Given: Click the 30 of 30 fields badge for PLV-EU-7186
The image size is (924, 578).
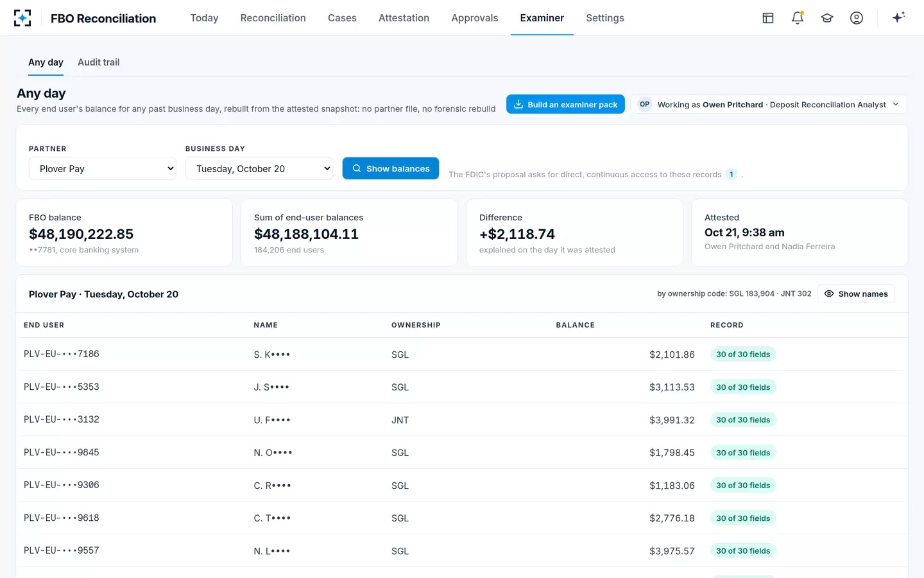Looking at the screenshot, I should [x=743, y=355].
